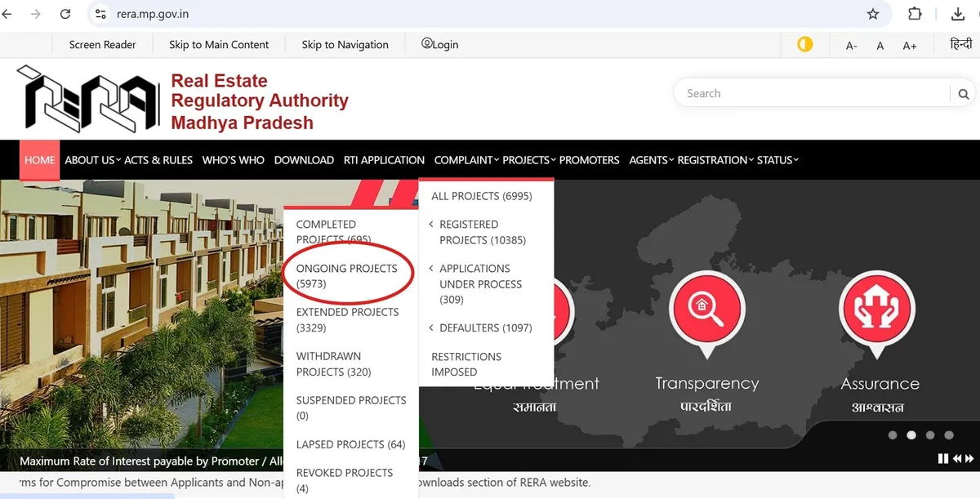Open the About Us dropdown
Image resolution: width=980 pixels, height=499 pixels.
92,160
